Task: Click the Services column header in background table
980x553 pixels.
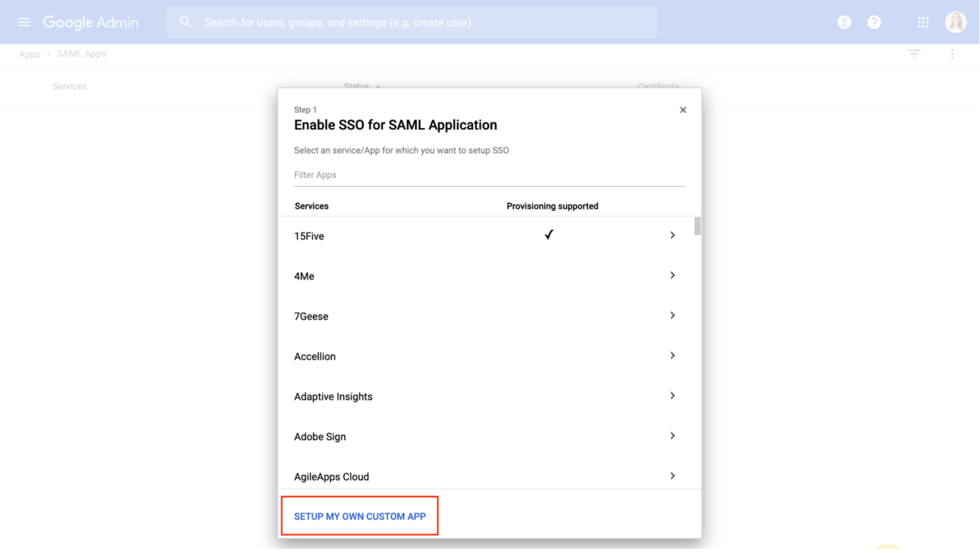Action: (69, 86)
